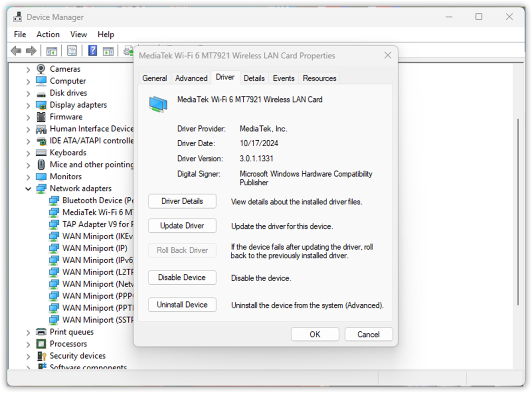Collapse the Network adapters node
The image size is (532, 393).
pyautogui.click(x=28, y=189)
